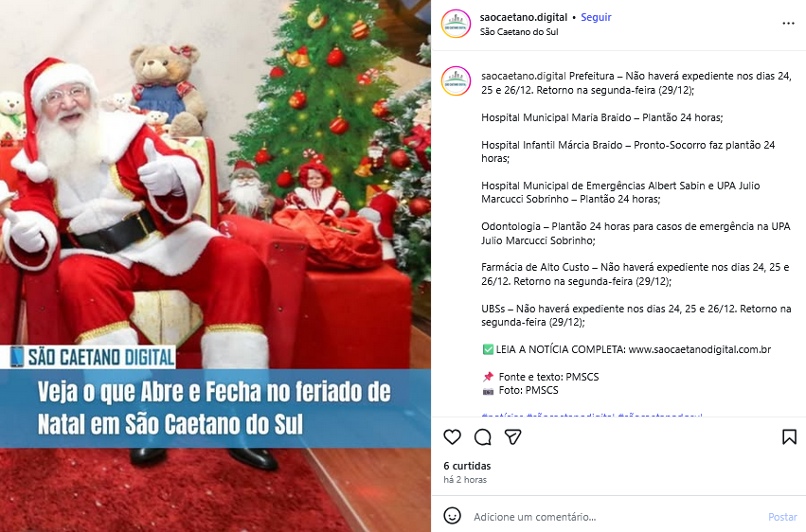Follow the account via Seguir
Viewport: 806px width, 532px height.
click(596, 17)
